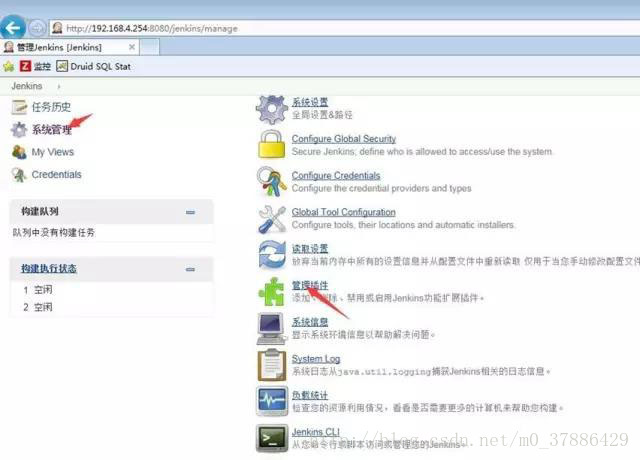The width and height of the screenshot is (640, 460).
Task: Click the 读取设置 reload arrows icon
Action: 272,255
